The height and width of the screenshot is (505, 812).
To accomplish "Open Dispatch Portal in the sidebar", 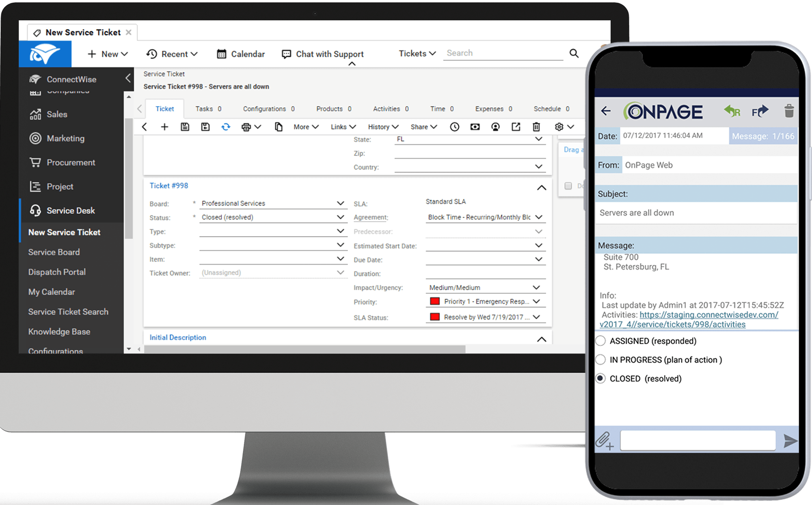I will [x=57, y=272].
